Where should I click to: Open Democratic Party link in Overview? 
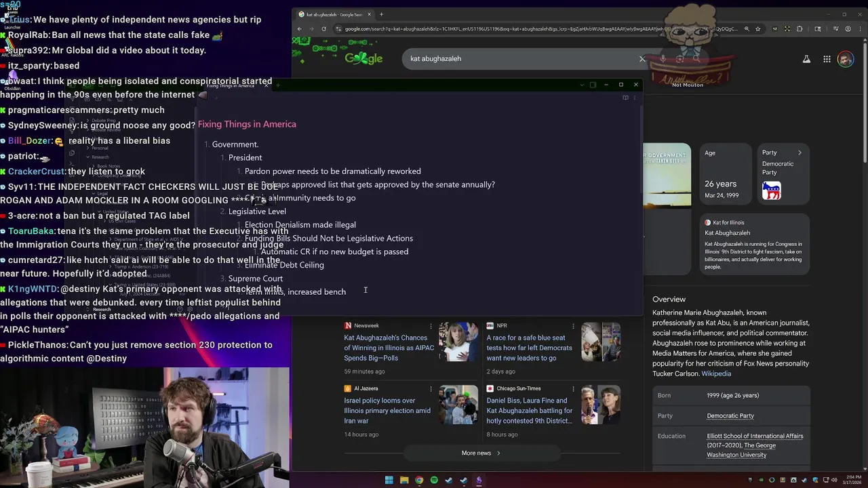(x=730, y=415)
